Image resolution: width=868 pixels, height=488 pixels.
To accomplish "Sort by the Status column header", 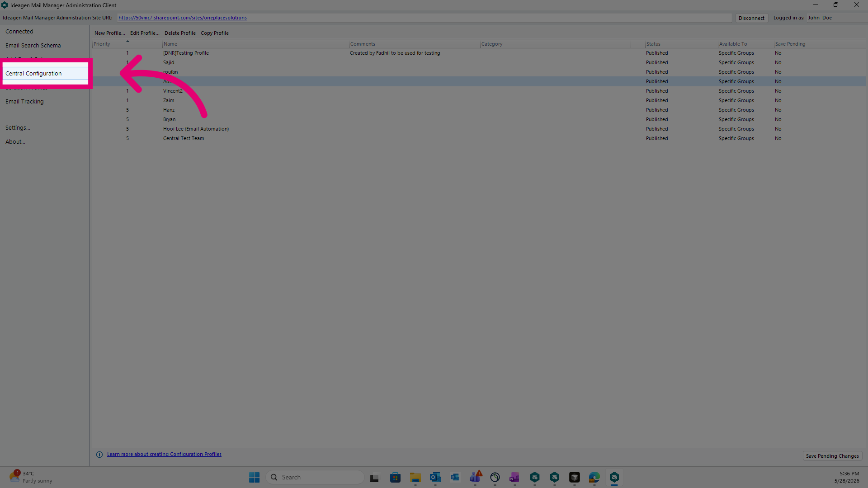I will [x=681, y=44].
